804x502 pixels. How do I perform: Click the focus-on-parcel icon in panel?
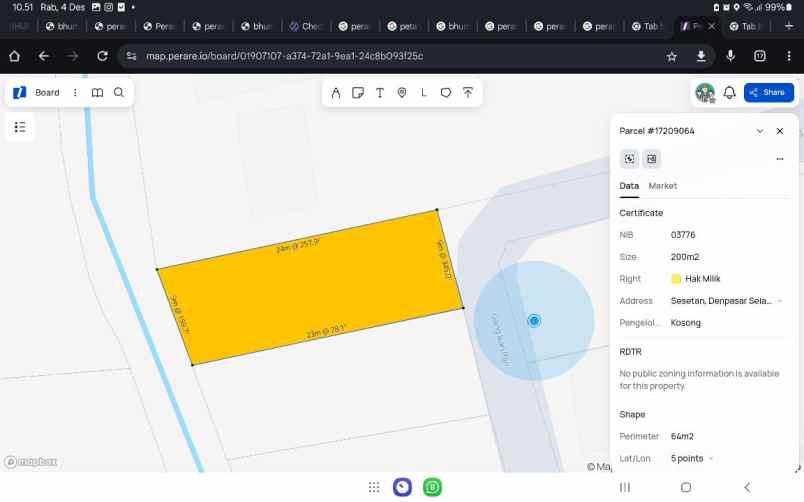(x=629, y=159)
